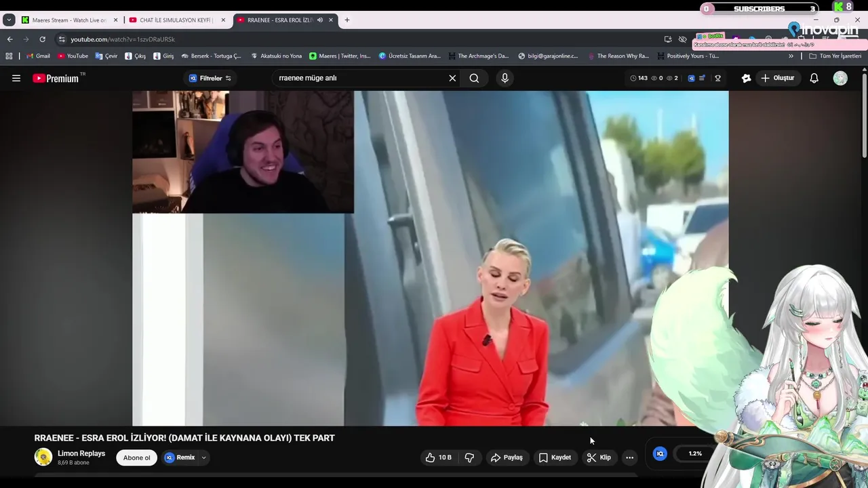This screenshot has width=868, height=488.
Task: Run search with magnifying glass button
Action: (474, 78)
